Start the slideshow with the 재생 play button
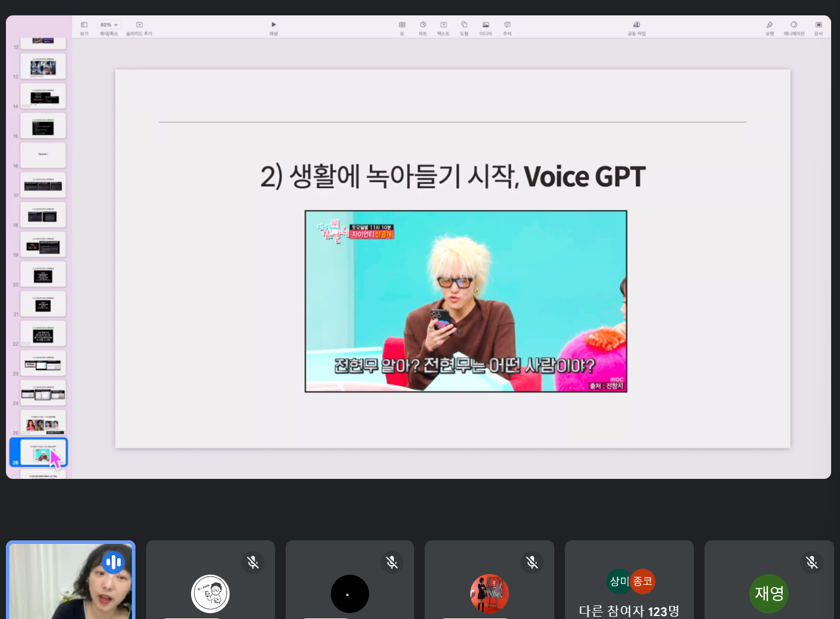This screenshot has height=619, width=840. (x=273, y=28)
